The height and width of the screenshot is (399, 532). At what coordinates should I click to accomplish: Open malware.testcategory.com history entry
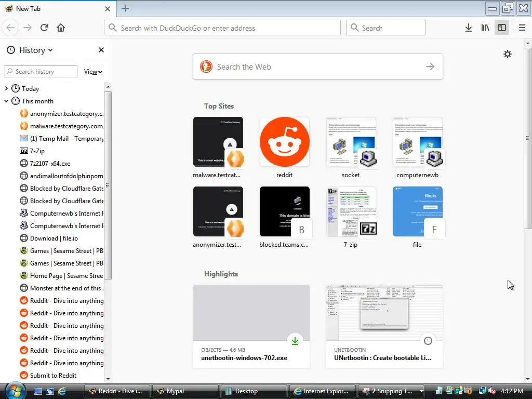click(x=61, y=126)
